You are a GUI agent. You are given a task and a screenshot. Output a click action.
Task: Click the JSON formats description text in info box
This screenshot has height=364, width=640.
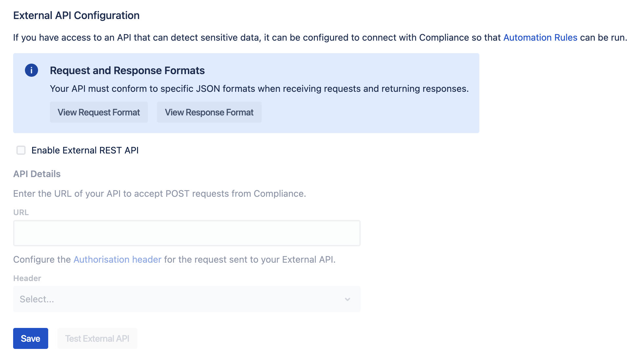[259, 89]
